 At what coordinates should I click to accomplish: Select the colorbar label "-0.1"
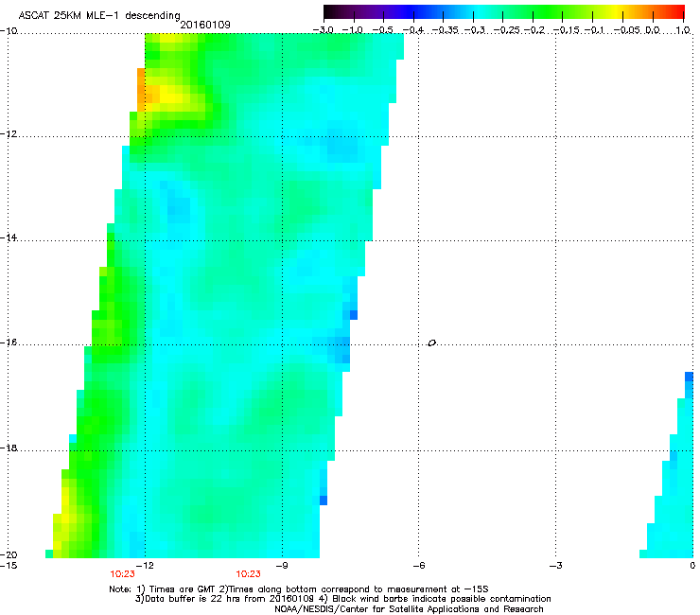[x=594, y=30]
